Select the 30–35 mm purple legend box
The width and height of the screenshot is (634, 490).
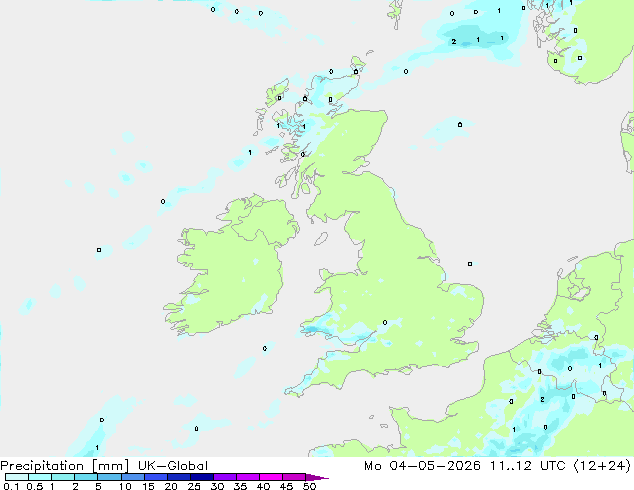[225, 477]
